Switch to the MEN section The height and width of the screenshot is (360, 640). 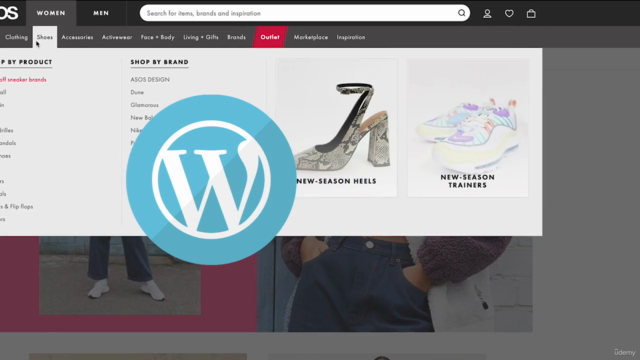coord(101,13)
